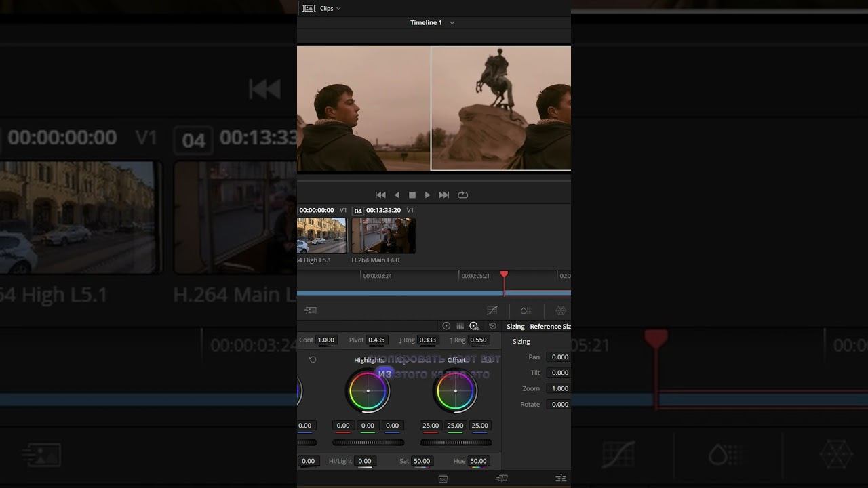This screenshot has width=868, height=488.
Task: Click the Offset color wheel center
Action: [455, 391]
